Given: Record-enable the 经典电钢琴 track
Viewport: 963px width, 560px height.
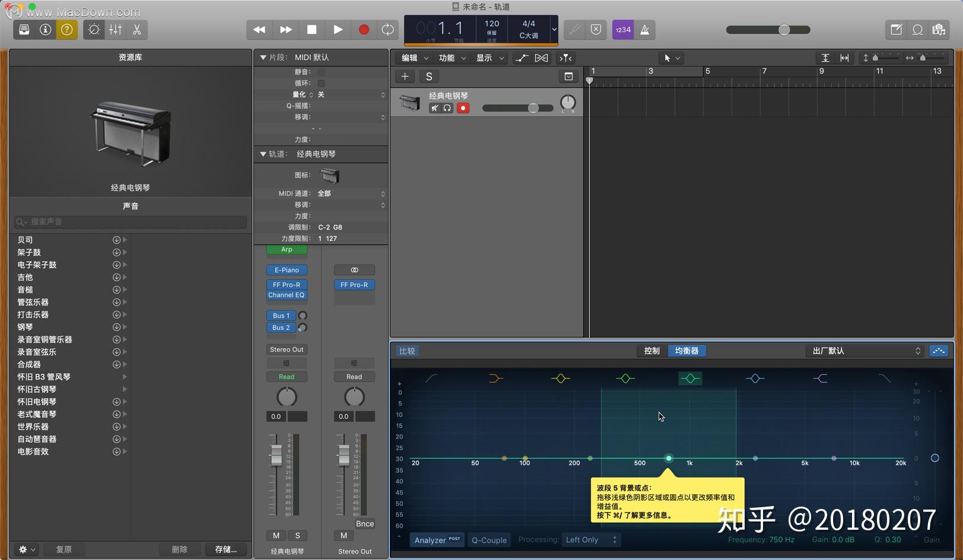Looking at the screenshot, I should pyautogui.click(x=463, y=108).
